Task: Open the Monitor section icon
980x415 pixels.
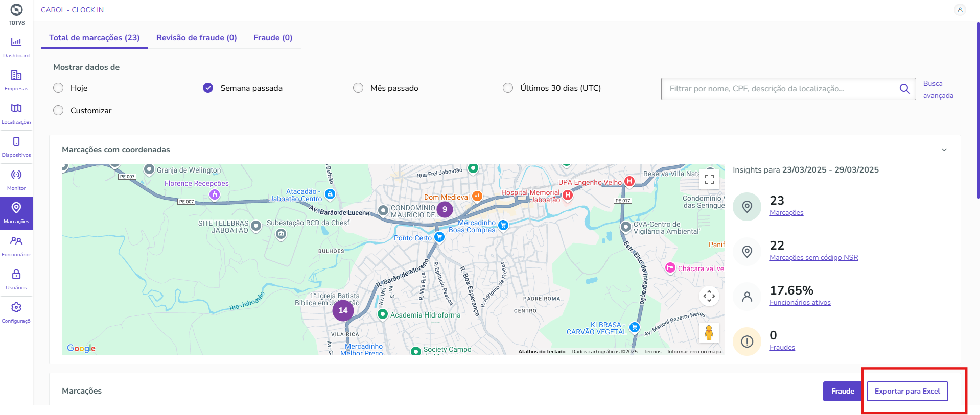Action: 16,180
